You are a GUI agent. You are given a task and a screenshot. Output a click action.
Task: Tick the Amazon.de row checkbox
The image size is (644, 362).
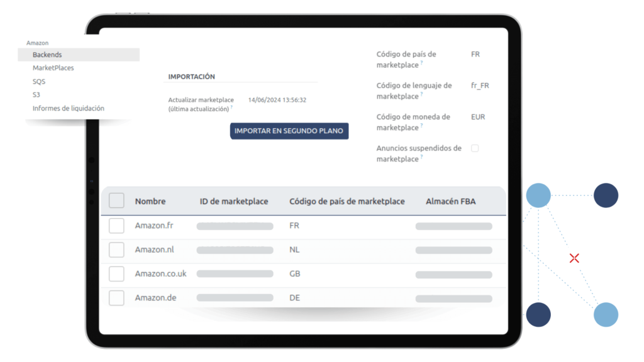coord(116,298)
